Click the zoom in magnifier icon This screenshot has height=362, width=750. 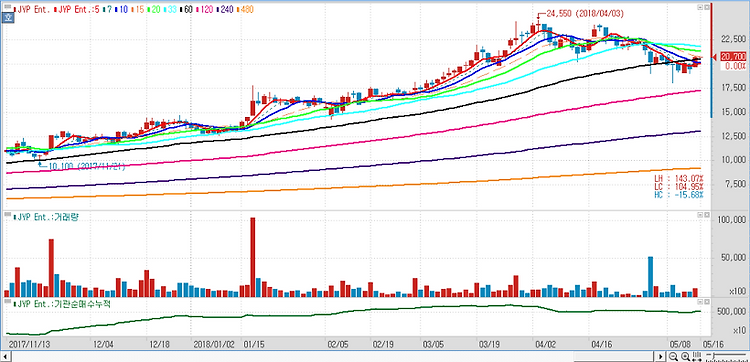[x=685, y=356]
